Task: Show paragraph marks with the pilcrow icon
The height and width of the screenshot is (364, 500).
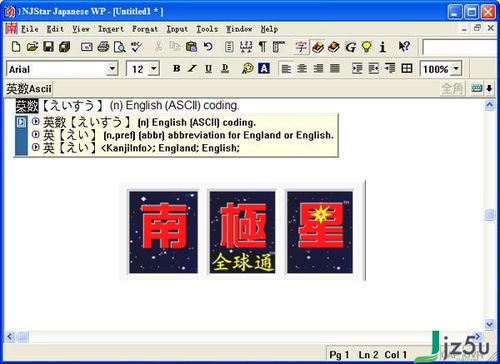Action: tap(263, 47)
